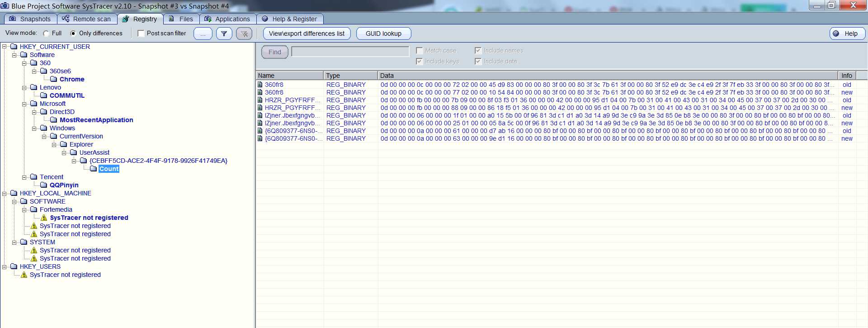Open the Snapshots tab

tap(30, 19)
